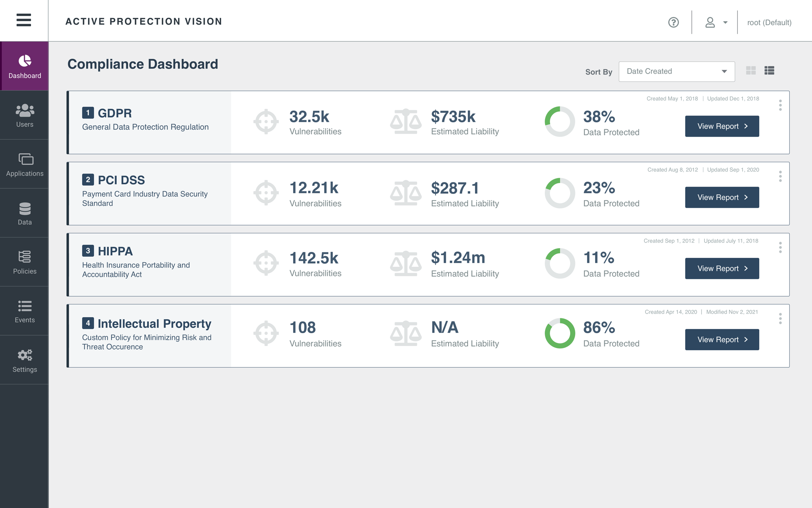Click 'Created May 1, 2018' text

[672, 99]
